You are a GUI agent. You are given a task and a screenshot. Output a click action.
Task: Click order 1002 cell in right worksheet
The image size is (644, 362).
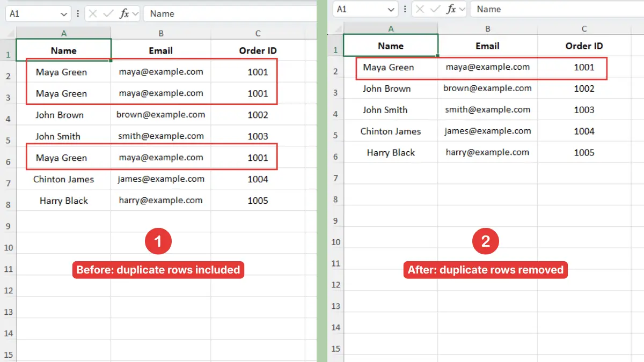tap(584, 88)
